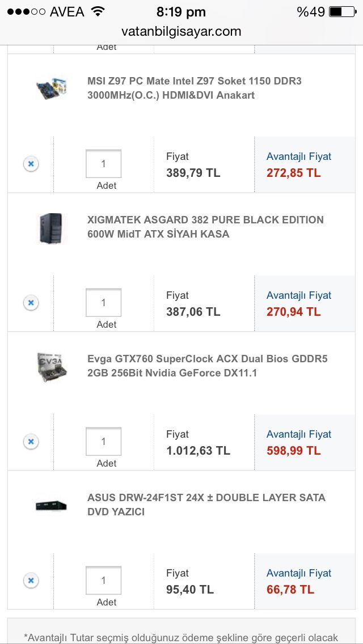Tap the 272,85 TL Avantajlı Fiyat
The image size is (363, 644).
coord(294,173)
